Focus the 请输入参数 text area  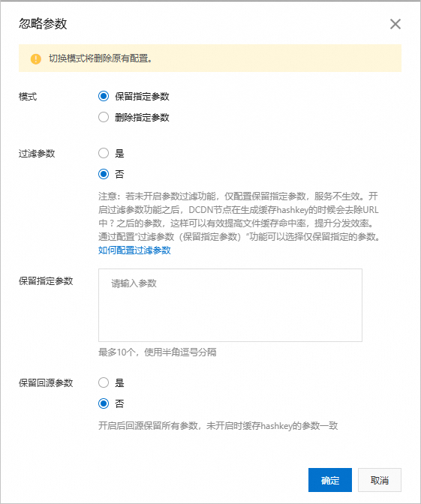(x=230, y=305)
